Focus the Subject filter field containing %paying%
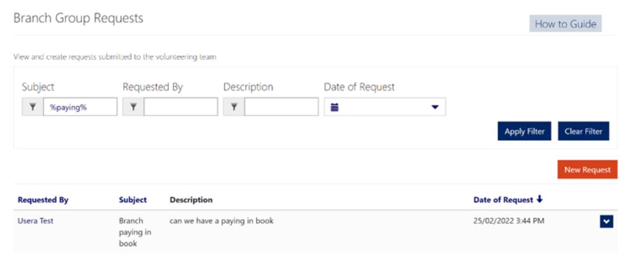The width and height of the screenshot is (644, 261). pyautogui.click(x=80, y=107)
